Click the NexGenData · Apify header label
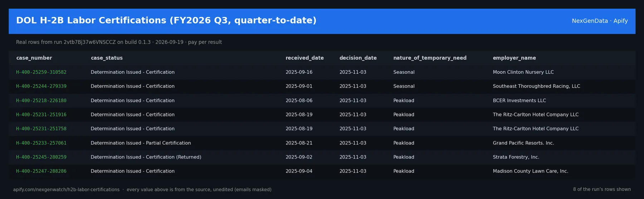The width and height of the screenshot is (644, 199). 600,21
